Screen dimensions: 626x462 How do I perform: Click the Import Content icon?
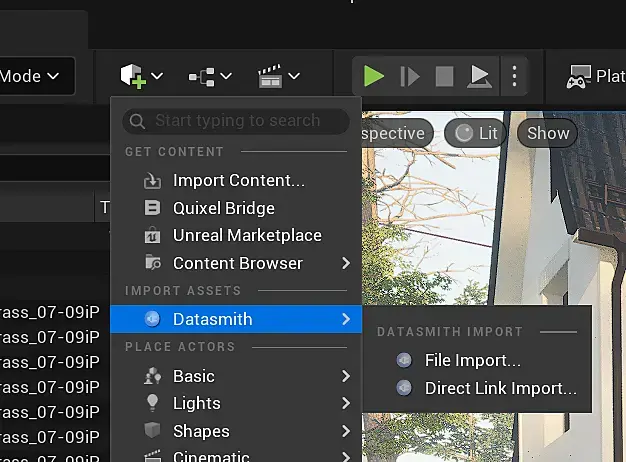click(x=152, y=180)
